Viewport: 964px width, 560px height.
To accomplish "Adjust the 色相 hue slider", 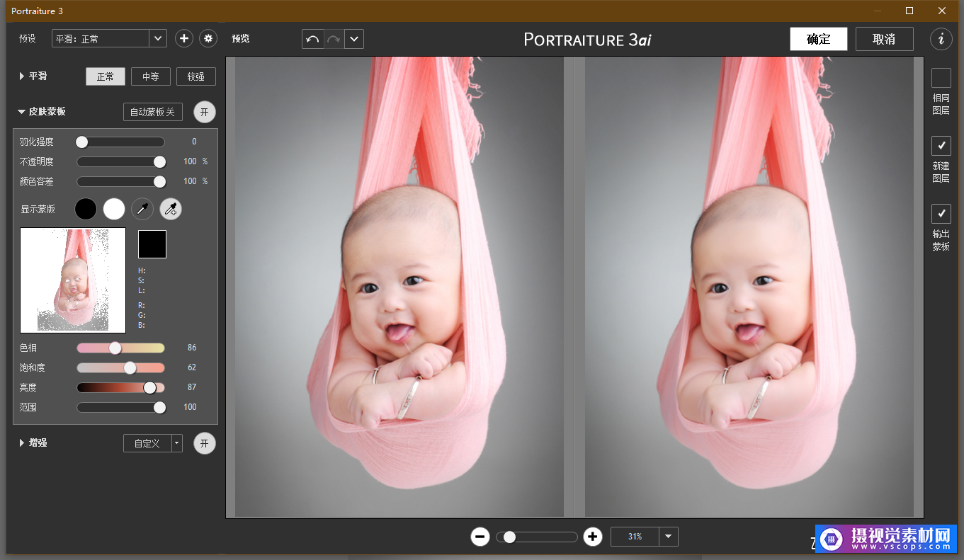I will (120, 348).
